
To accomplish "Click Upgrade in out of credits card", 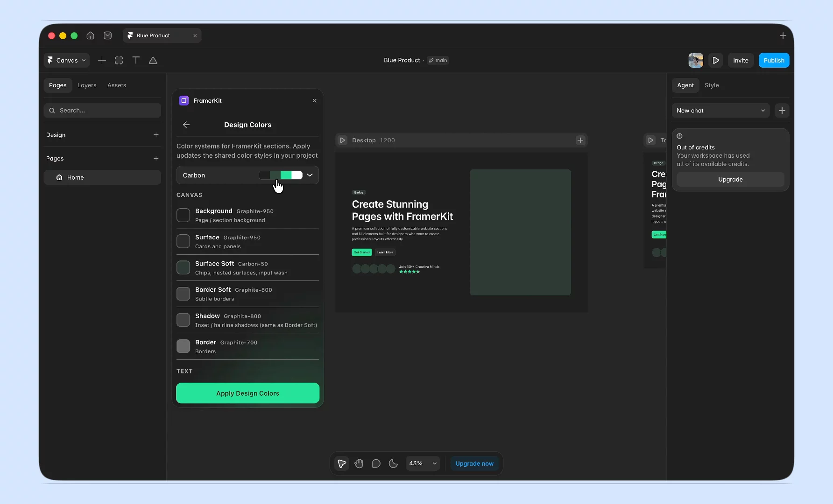I will pyautogui.click(x=730, y=179).
